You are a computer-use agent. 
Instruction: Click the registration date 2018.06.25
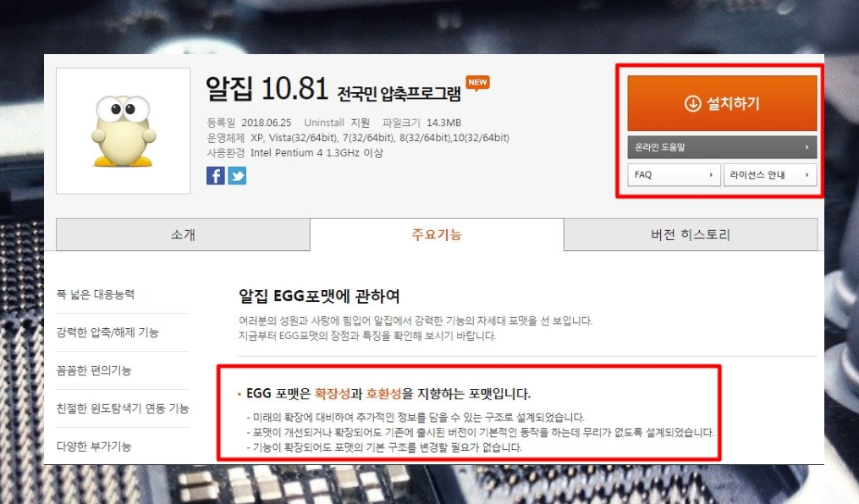(x=267, y=123)
